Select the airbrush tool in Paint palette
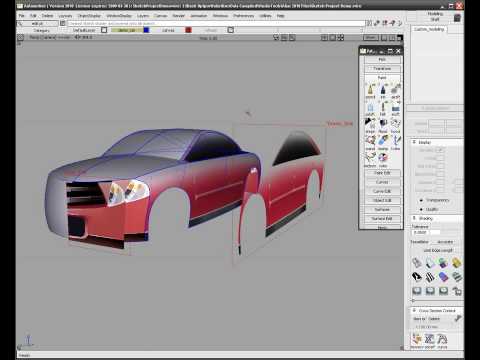The height and width of the screenshot is (360, 480). [x=395, y=91]
